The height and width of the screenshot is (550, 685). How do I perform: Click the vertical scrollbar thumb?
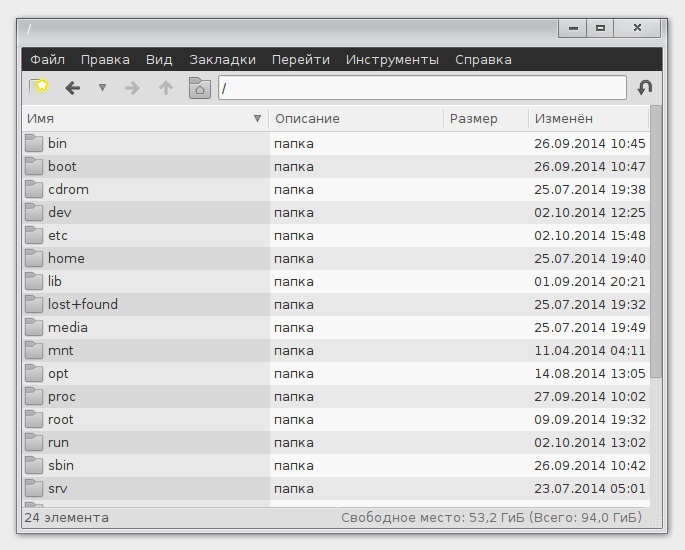(656, 242)
